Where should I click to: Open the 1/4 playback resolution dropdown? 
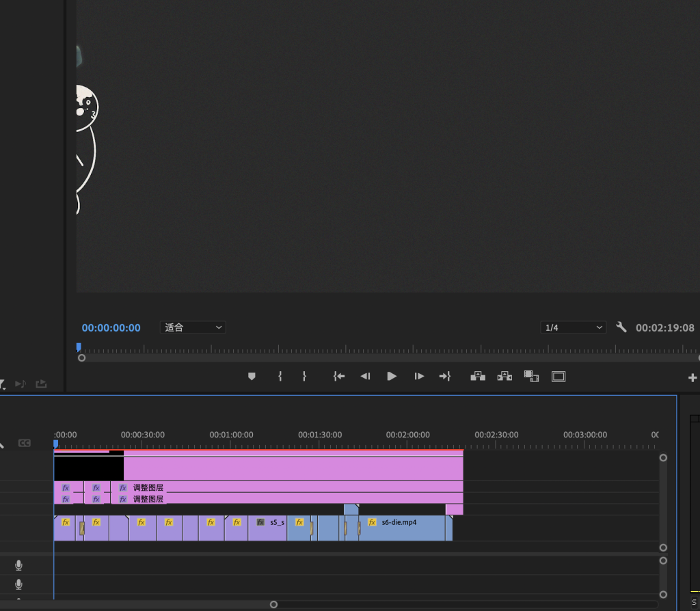click(x=573, y=327)
